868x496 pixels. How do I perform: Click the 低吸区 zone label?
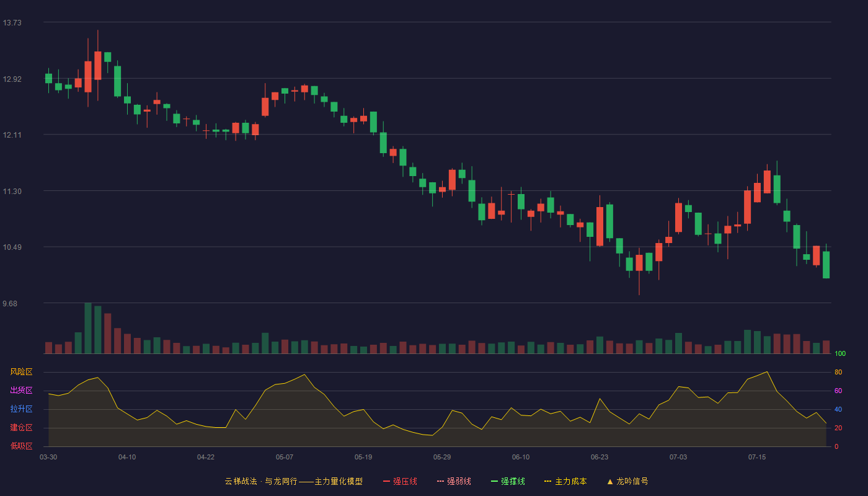[21, 446]
